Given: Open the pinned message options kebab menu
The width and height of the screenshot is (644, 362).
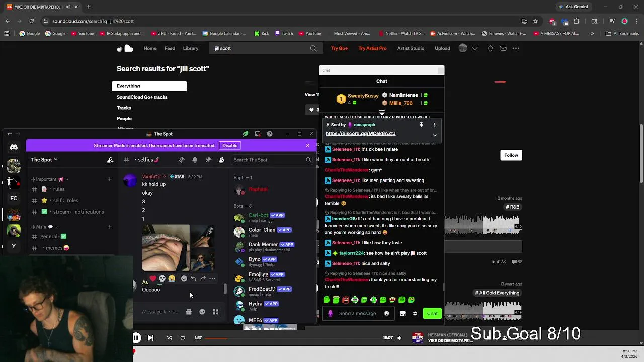Looking at the screenshot, I should pos(435,125).
